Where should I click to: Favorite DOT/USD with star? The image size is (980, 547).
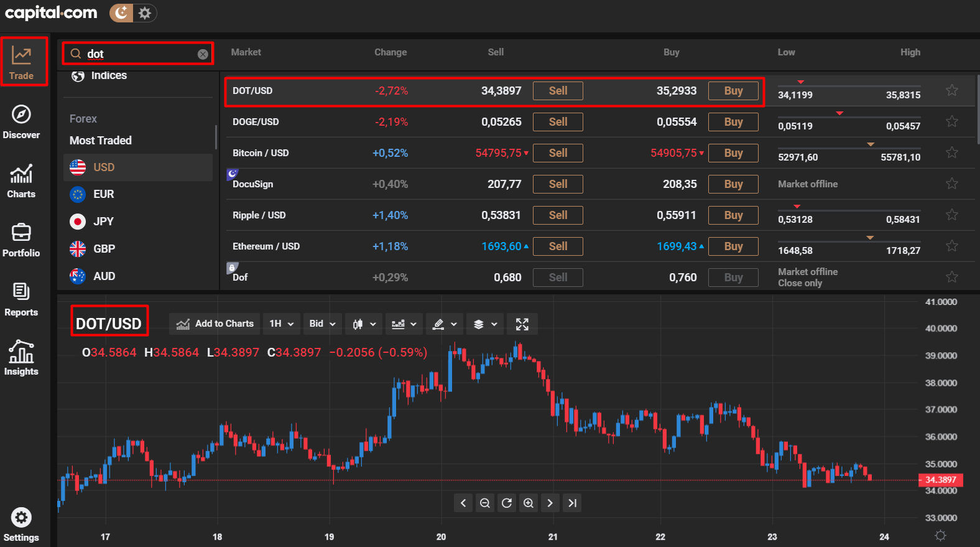pos(951,90)
